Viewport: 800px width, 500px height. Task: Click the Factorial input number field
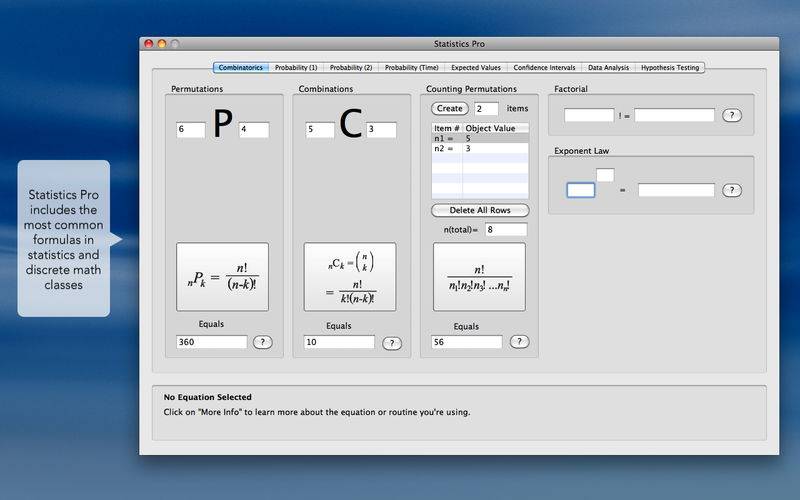pyautogui.click(x=589, y=115)
